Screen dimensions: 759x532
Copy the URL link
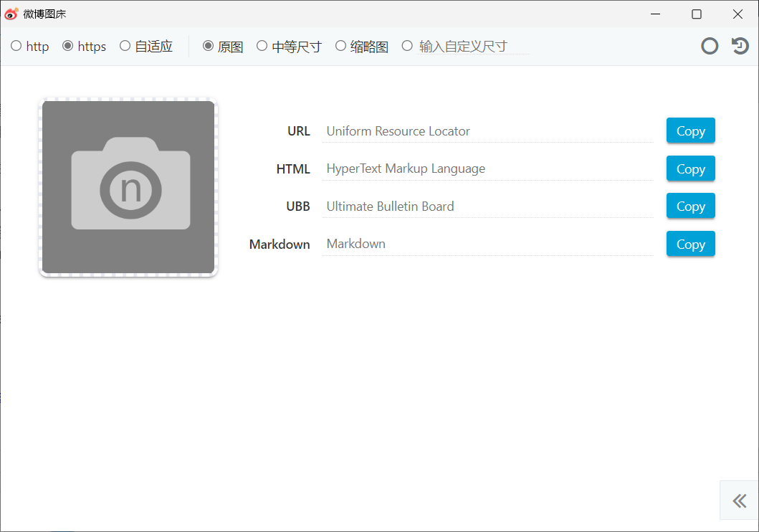click(689, 130)
